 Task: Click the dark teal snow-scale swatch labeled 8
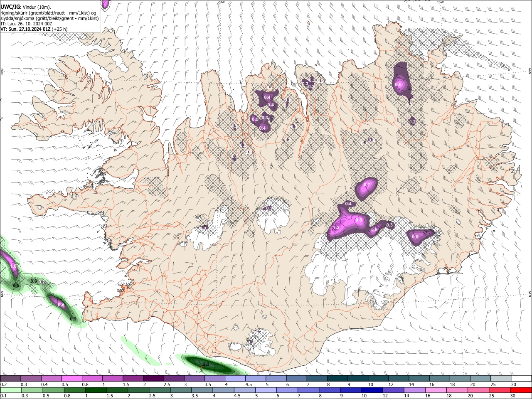337,379
